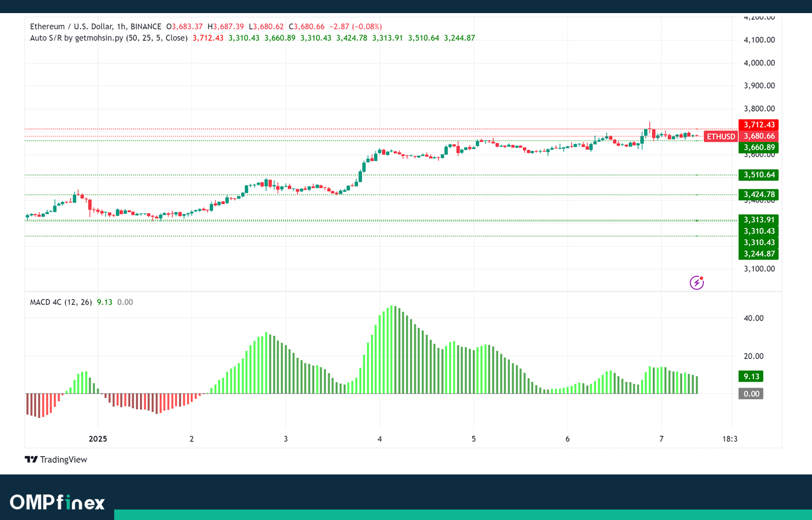Open the TradingView logo link
The image size is (812, 520).
[56, 459]
